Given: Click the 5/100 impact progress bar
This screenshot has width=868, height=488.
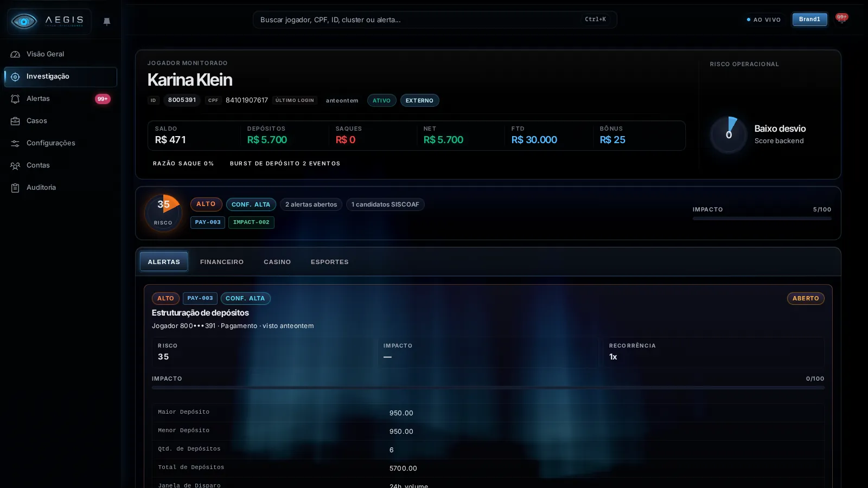Looking at the screenshot, I should (x=762, y=219).
